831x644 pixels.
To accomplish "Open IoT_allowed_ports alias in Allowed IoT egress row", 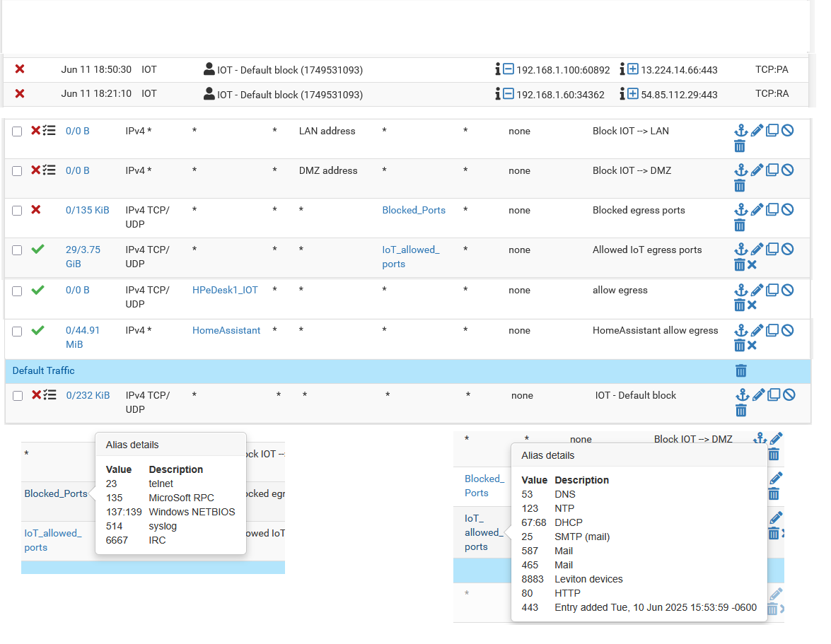I will (x=411, y=257).
